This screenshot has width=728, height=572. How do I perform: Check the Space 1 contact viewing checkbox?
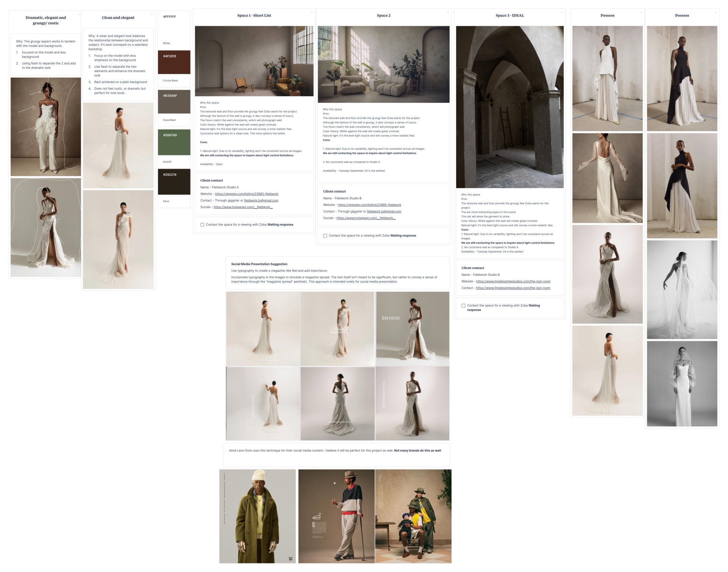point(202,225)
